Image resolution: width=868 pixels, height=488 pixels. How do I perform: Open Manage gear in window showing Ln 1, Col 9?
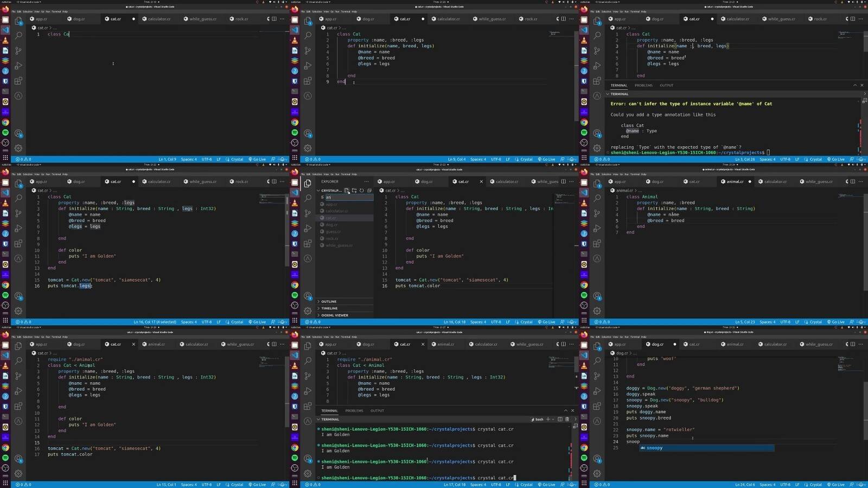18,148
